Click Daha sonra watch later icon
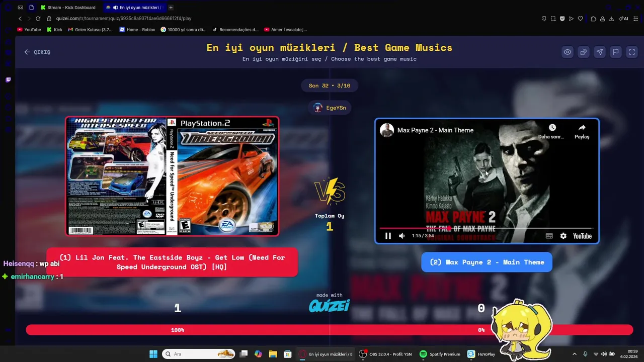 (552, 131)
